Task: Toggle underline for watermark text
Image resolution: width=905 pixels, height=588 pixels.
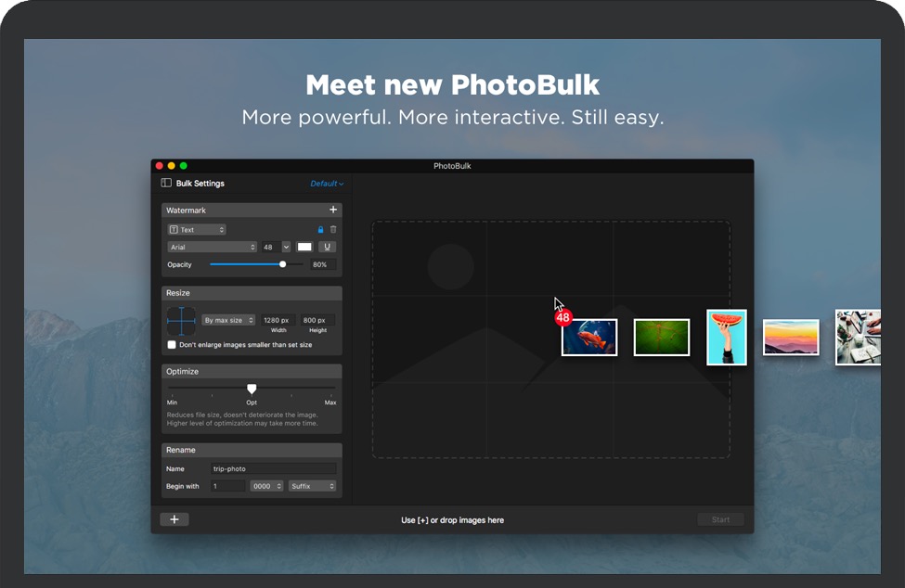Action: coord(327,248)
